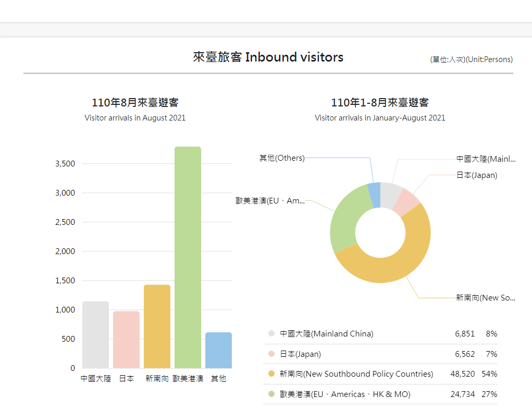The image size is (532, 409).
Task: Click the Visitor arrivals in January-August 2021 heading
Action: pyautogui.click(x=379, y=118)
